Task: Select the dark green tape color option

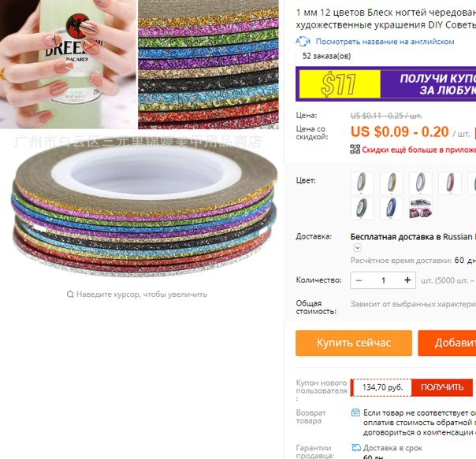Action: 362,208
